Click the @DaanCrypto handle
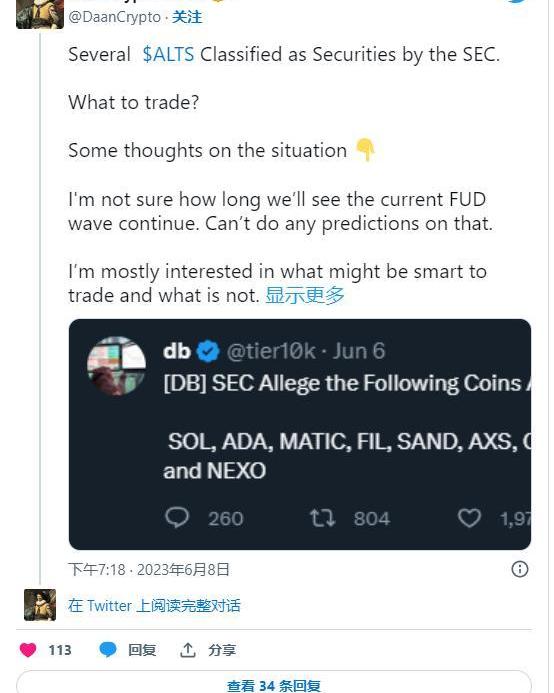The height and width of the screenshot is (693, 554). tap(115, 17)
